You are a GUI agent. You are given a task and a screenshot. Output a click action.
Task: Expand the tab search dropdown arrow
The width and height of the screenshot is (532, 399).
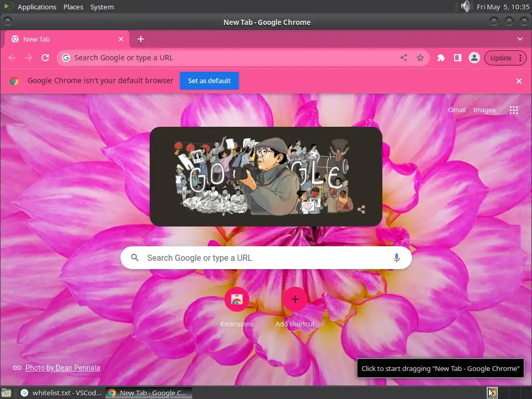pos(520,39)
